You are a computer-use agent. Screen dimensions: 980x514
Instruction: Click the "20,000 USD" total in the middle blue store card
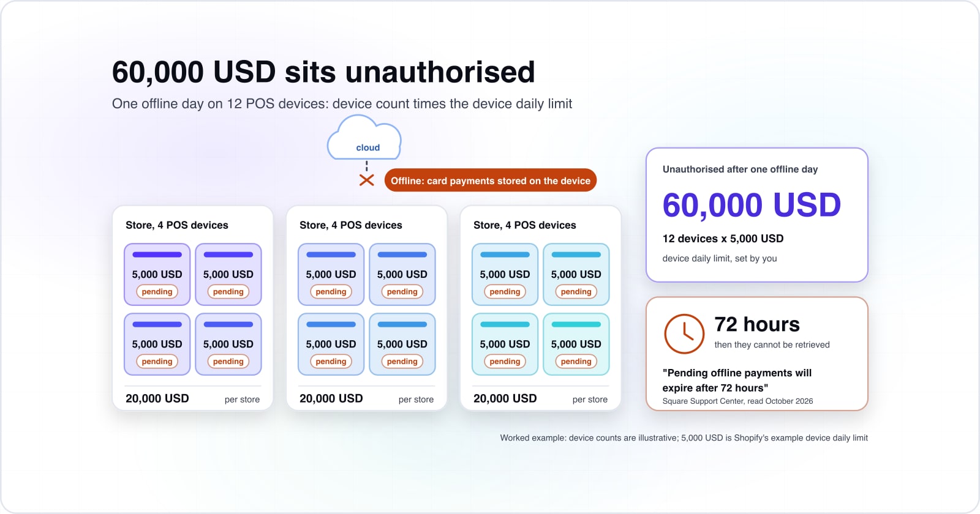point(331,398)
